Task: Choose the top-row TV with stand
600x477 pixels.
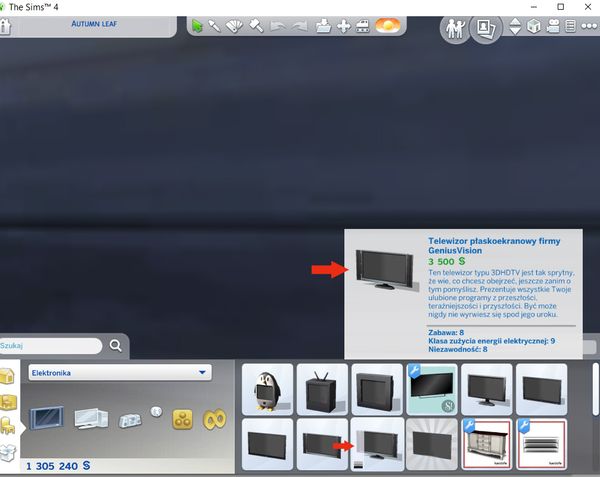Action: (486, 389)
